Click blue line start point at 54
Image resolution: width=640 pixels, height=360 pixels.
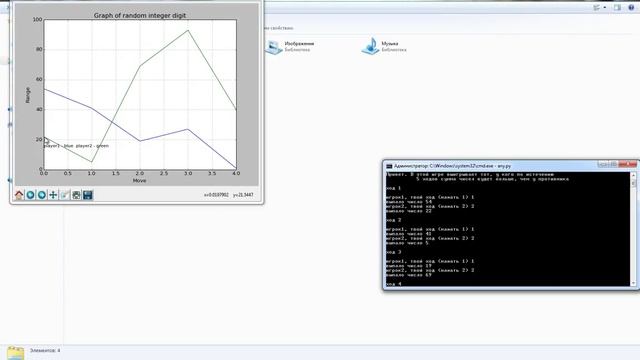pyautogui.click(x=44, y=89)
